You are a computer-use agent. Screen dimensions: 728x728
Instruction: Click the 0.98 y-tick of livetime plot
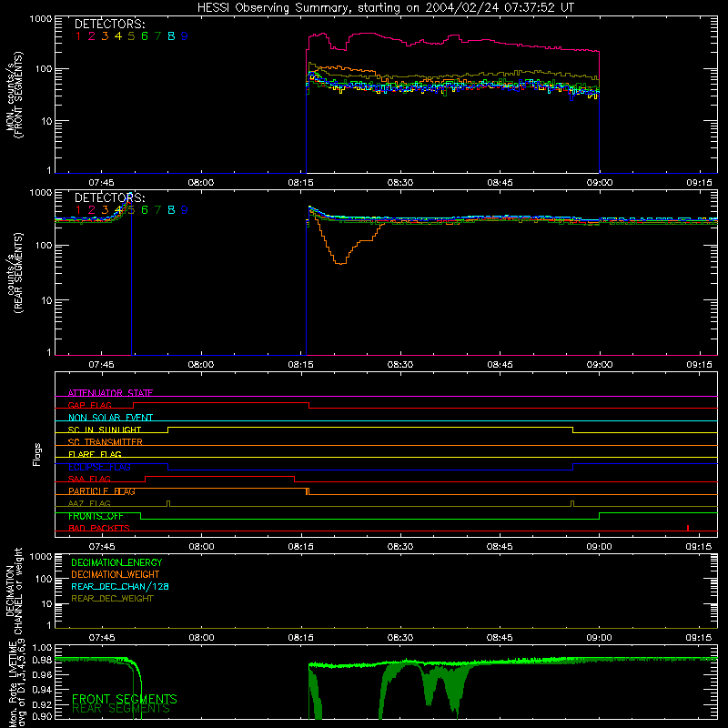43,661
